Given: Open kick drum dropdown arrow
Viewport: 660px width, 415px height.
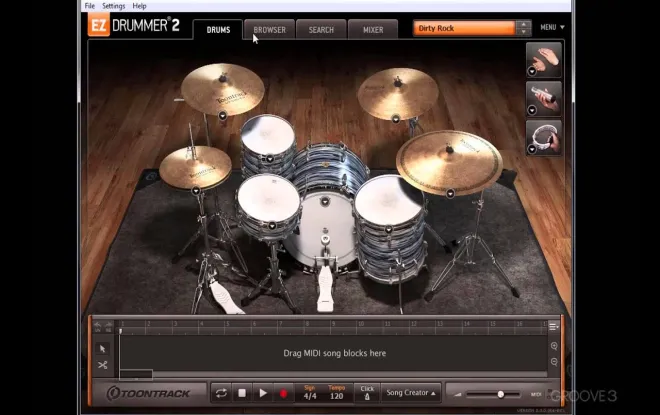Looking at the screenshot, I should (325, 202).
